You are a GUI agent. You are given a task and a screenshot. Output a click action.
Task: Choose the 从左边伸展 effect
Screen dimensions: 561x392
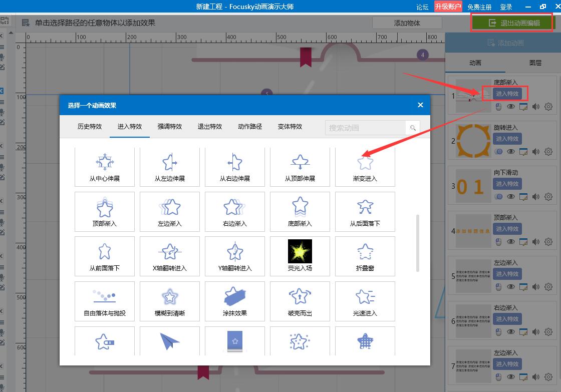[170, 167]
